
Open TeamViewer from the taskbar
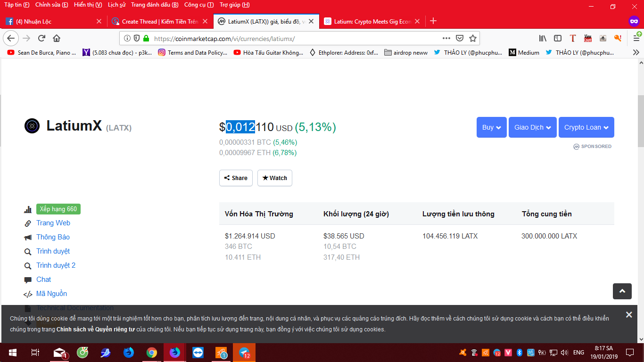tap(198, 353)
